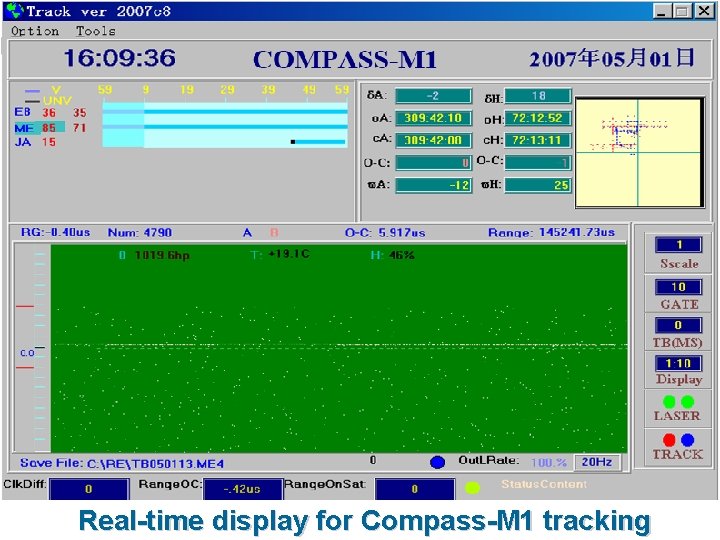
Task: Click the cH elevation field 72:13:11
Action: (538, 140)
